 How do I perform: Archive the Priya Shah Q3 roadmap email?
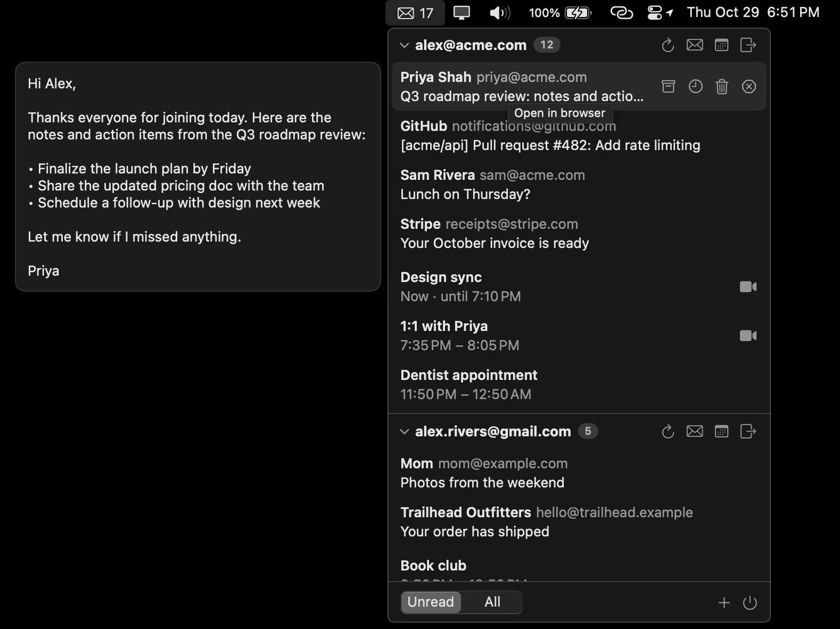668,86
